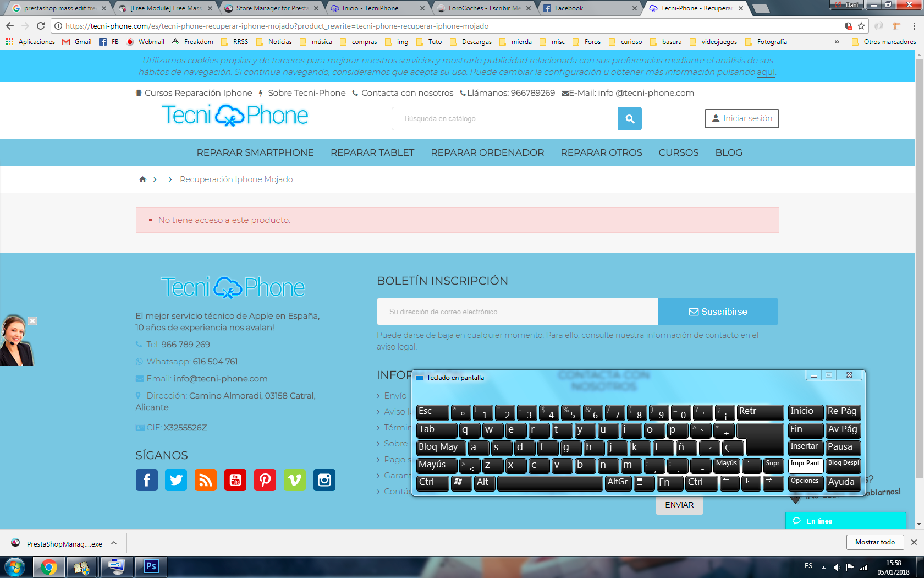The width and height of the screenshot is (924, 578).
Task: Toggle left Ctrl key on on-screen keyboard
Action: tap(432, 483)
